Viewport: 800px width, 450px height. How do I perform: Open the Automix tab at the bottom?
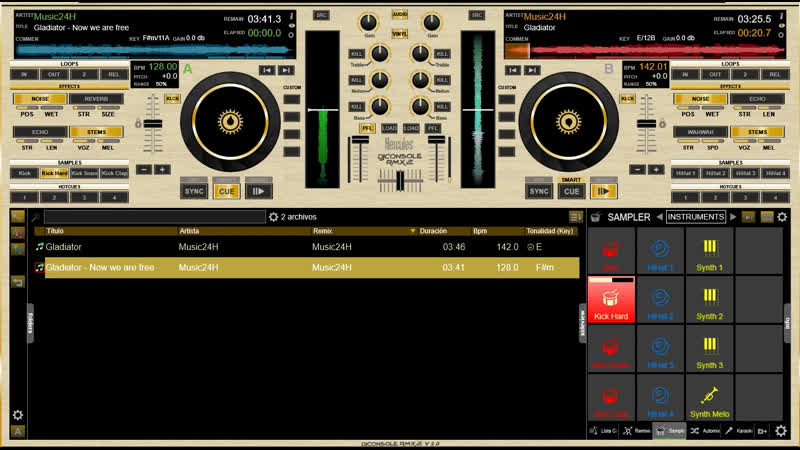[x=705, y=431]
